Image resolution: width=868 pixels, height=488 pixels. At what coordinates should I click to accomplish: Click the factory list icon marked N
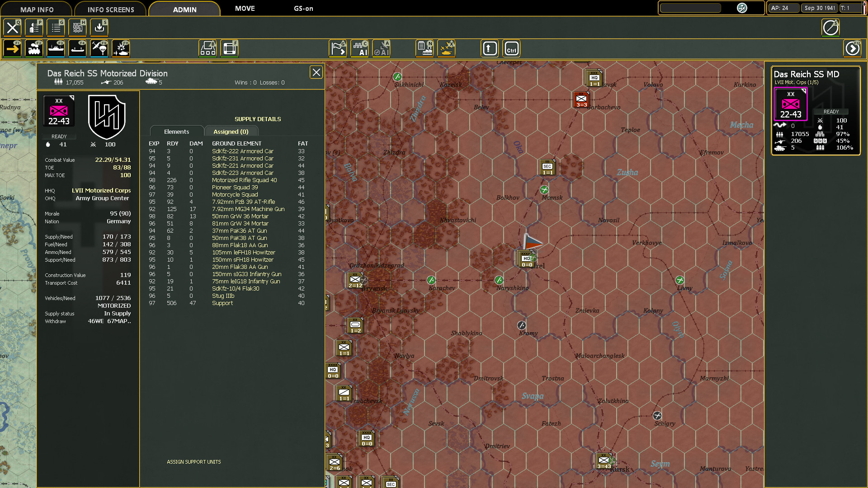click(x=425, y=48)
